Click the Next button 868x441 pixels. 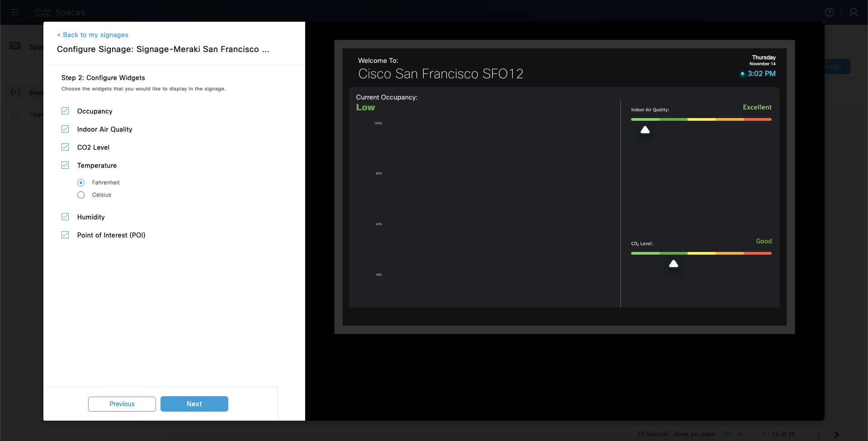click(x=194, y=404)
